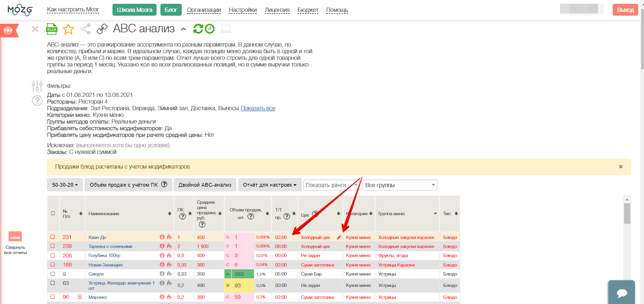The height and width of the screenshot is (304, 644).
Task: Copy report link via chain icon
Action: pos(102,29)
